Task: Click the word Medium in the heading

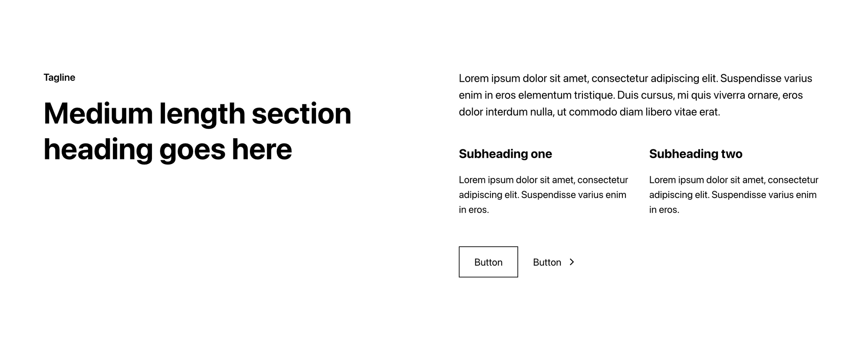Action: coord(98,113)
